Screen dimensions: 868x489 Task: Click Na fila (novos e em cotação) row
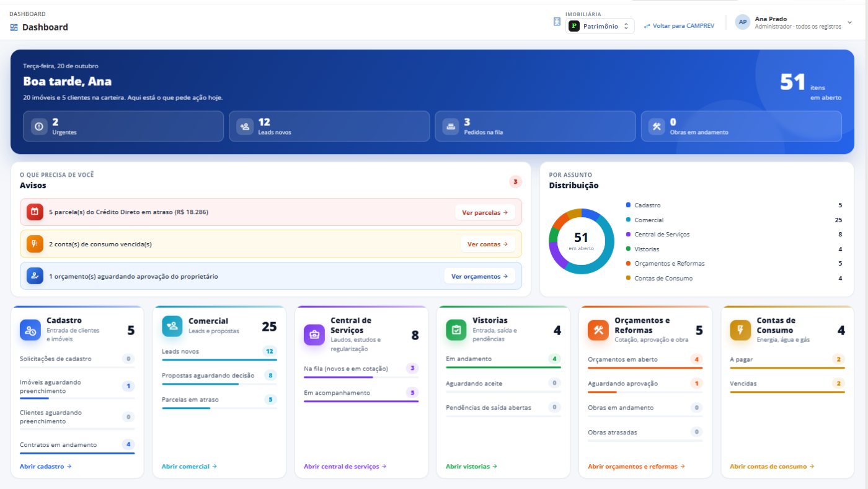click(x=361, y=370)
